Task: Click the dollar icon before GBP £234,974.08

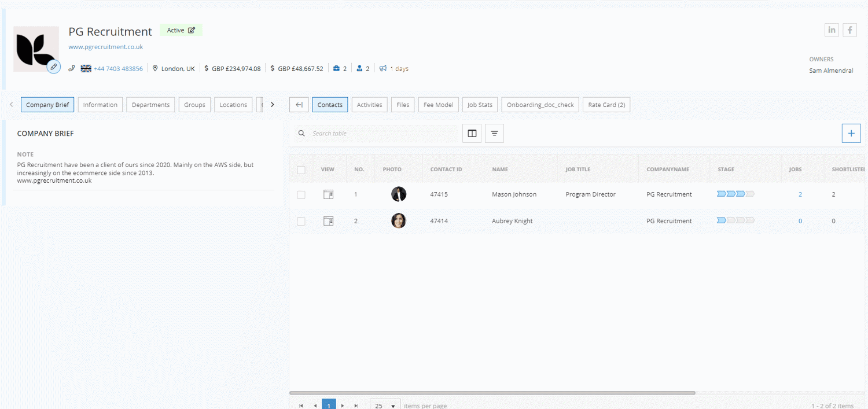Action: (x=207, y=68)
